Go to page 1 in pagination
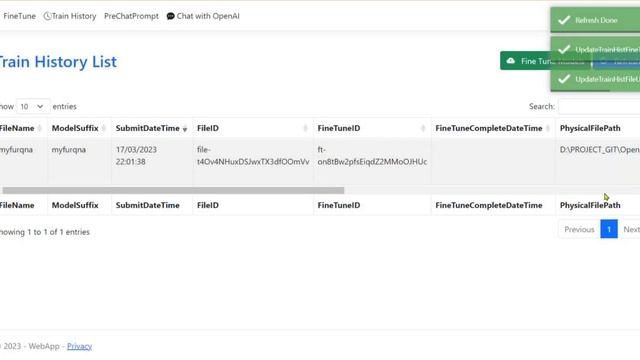 (609, 229)
